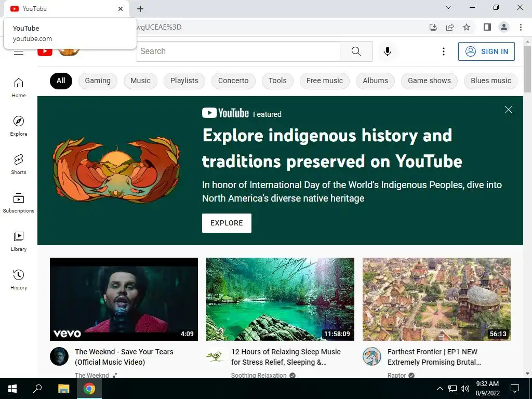Image resolution: width=532 pixels, height=399 pixels.
Task: Start voice search with microphone icon
Action: [x=388, y=51]
